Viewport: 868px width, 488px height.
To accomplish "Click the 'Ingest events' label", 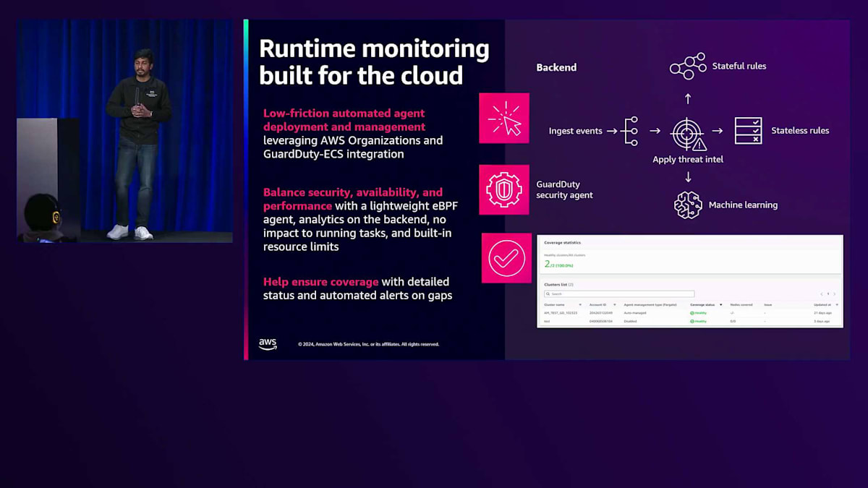I will coord(576,131).
